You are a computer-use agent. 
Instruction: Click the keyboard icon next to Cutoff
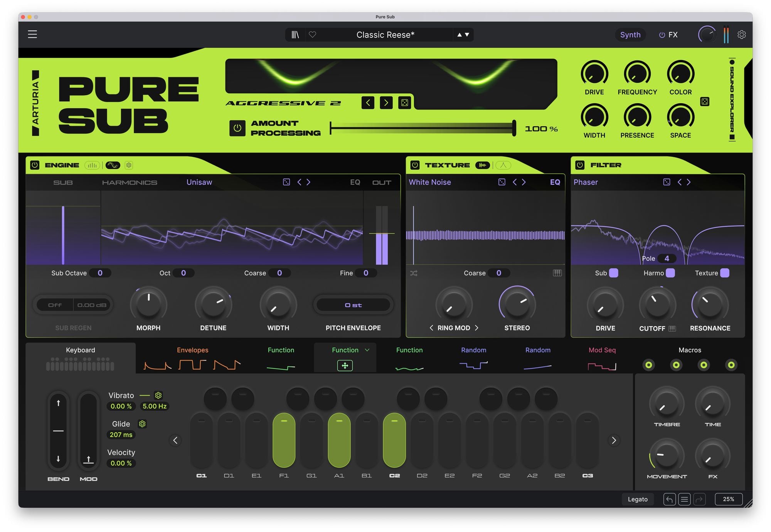672,329
